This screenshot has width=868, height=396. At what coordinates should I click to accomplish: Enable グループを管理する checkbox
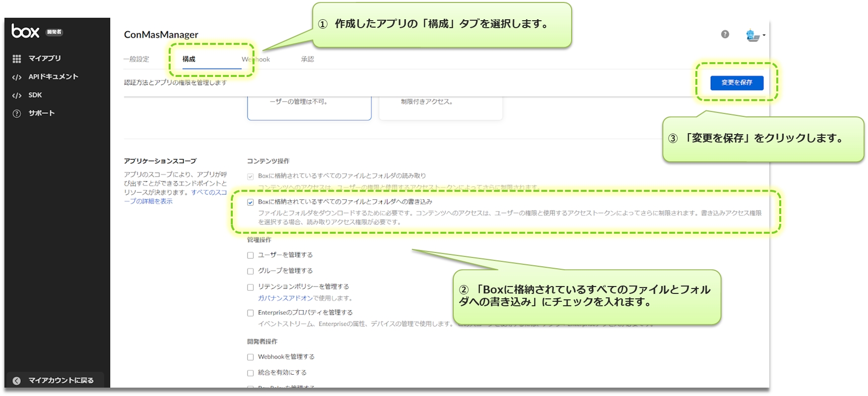251,271
